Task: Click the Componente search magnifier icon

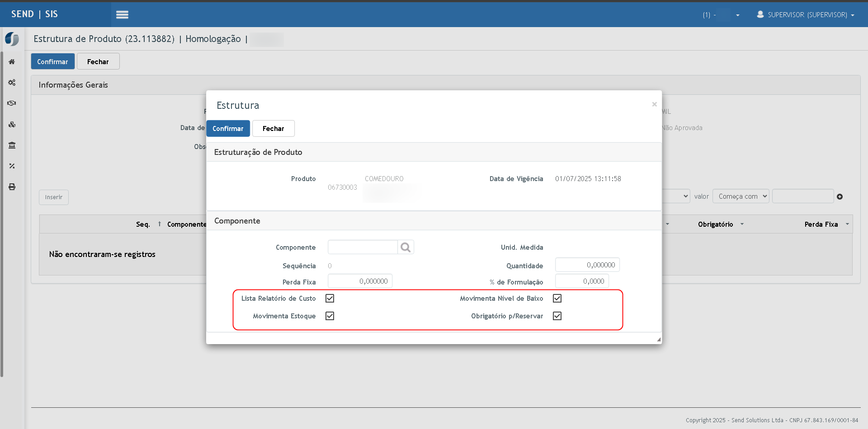Action: click(x=406, y=247)
